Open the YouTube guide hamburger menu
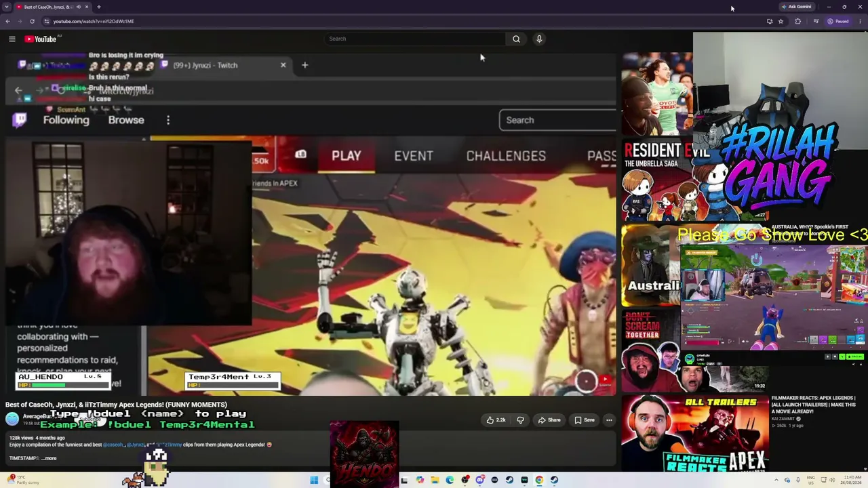Screen dimensions: 868x488 (x=12, y=39)
